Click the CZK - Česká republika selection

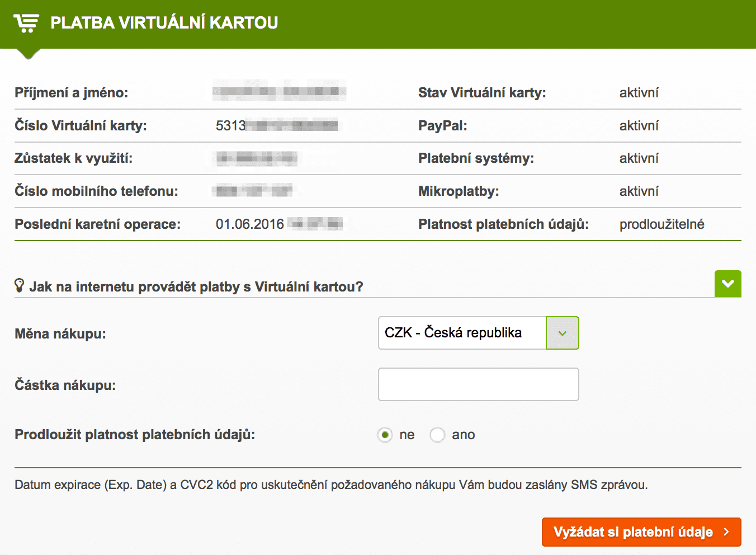453,333
